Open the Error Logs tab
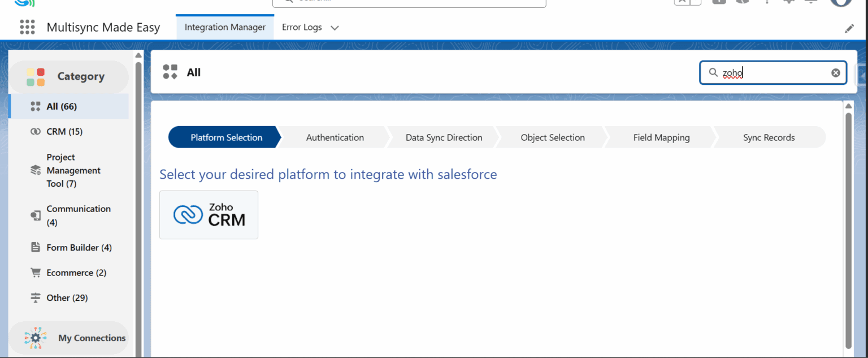This screenshot has width=868, height=358. [302, 27]
